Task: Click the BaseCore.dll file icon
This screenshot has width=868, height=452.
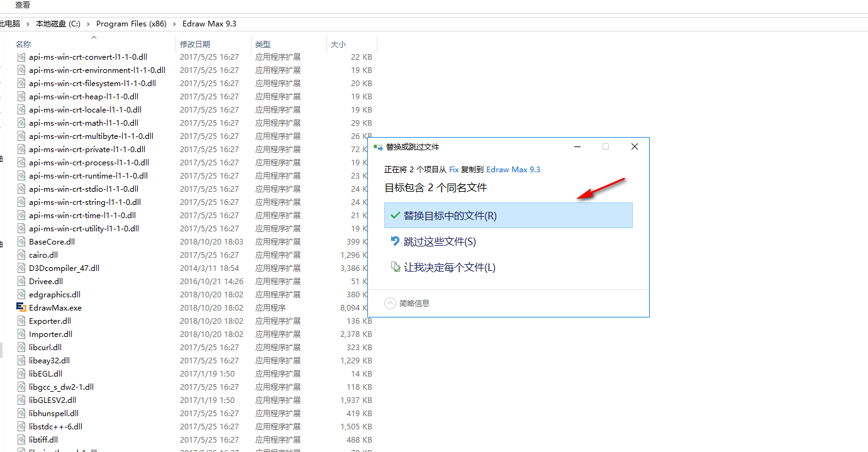Action: coord(21,241)
